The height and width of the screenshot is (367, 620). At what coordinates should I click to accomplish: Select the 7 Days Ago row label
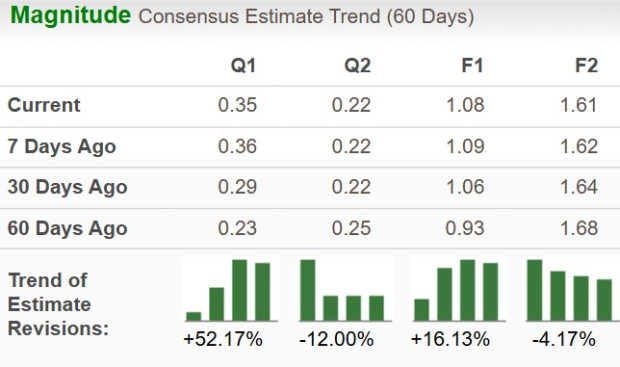click(62, 147)
